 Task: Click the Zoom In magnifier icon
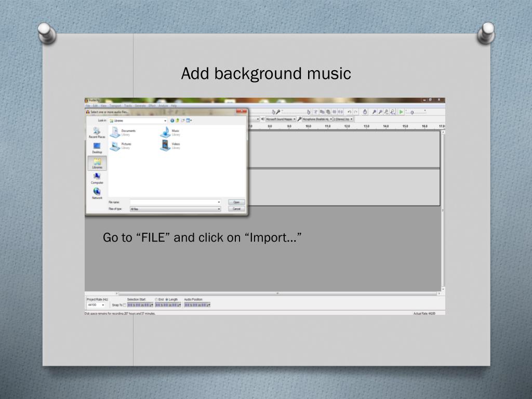point(374,112)
